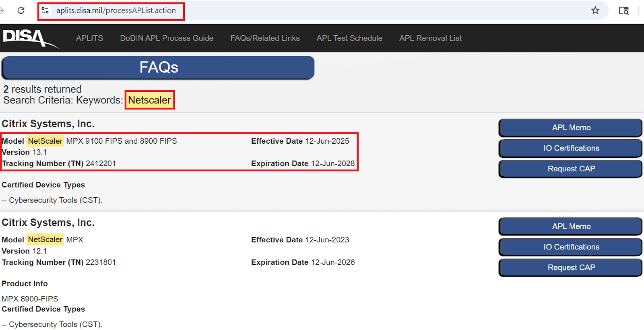Click the highlighted Netscaler search keyword

tap(149, 100)
